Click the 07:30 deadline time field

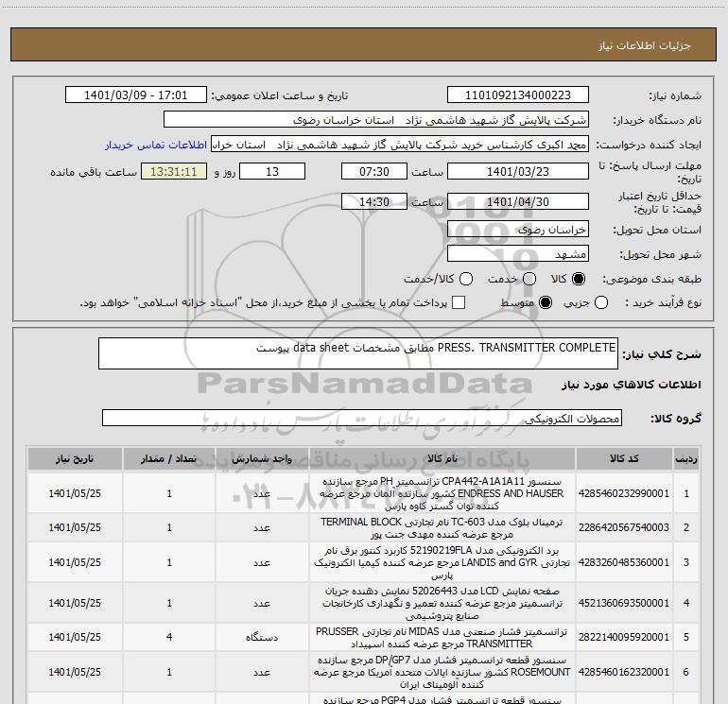point(374,172)
